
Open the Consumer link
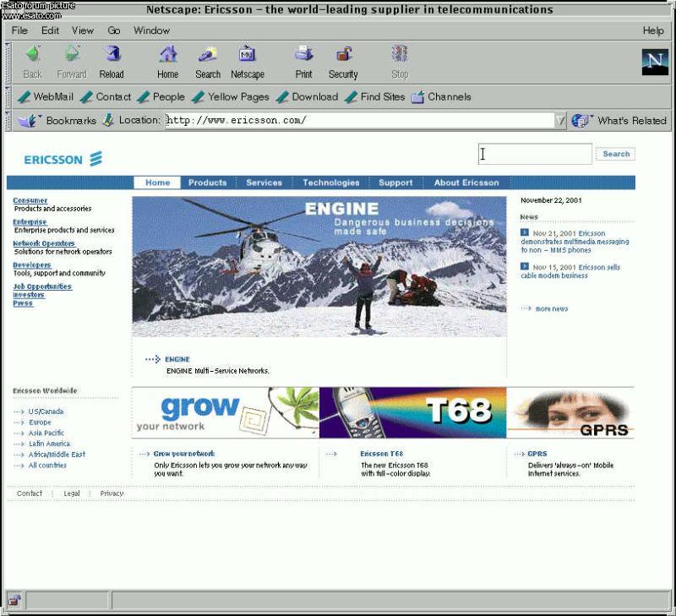30,200
